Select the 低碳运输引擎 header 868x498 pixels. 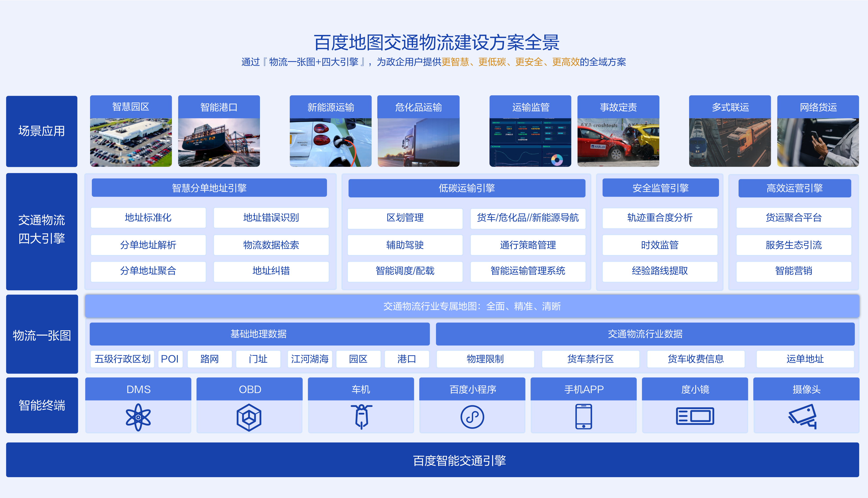tap(467, 188)
